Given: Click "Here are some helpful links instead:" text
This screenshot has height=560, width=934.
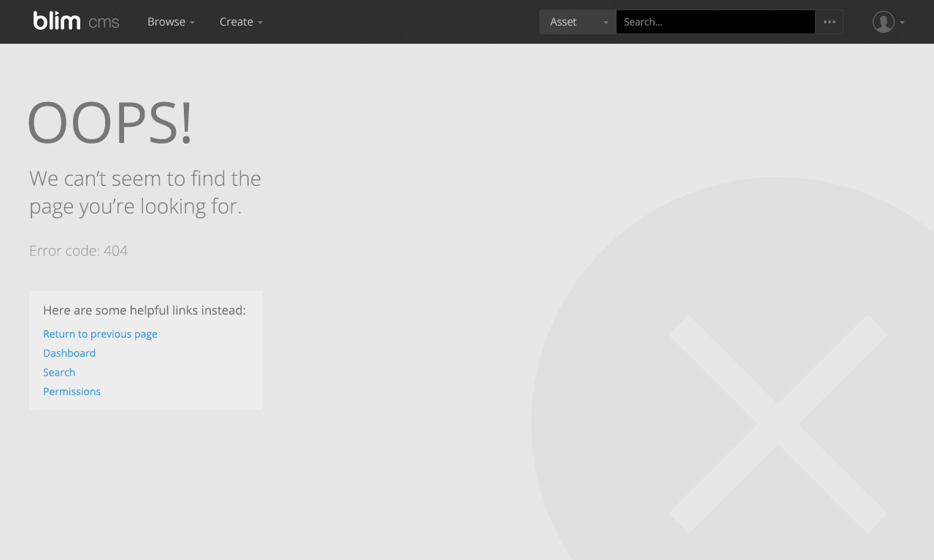Looking at the screenshot, I should [x=144, y=311].
